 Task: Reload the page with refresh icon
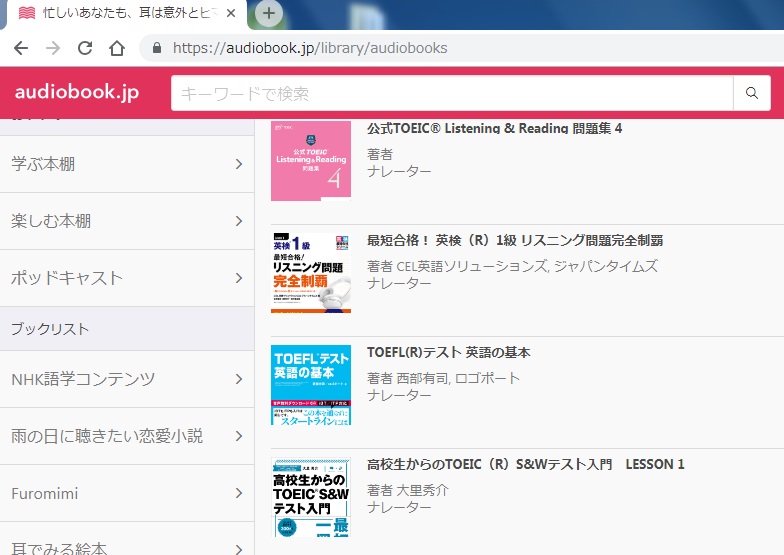pyautogui.click(x=84, y=48)
